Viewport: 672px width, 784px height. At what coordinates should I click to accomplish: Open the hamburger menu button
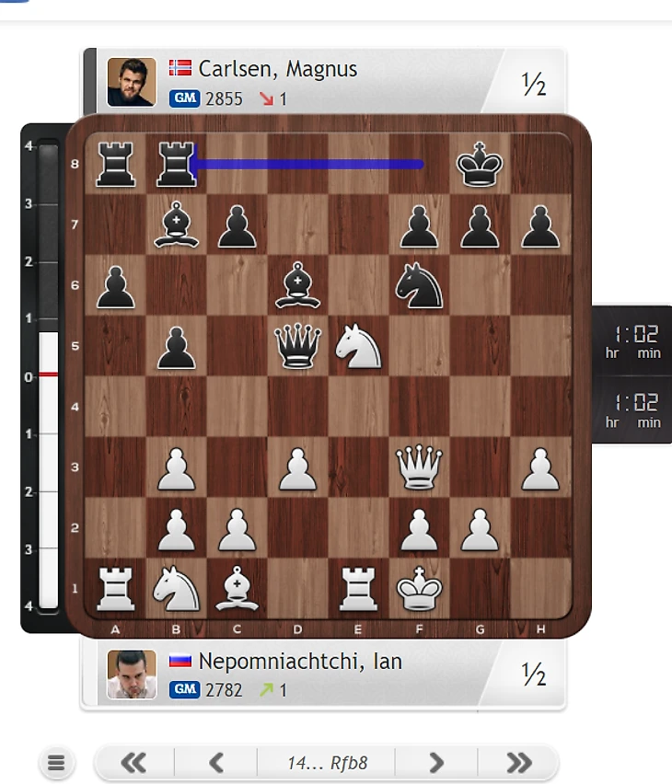point(56,763)
